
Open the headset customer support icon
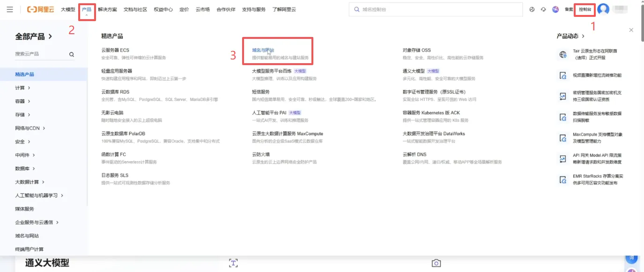(x=543, y=9)
